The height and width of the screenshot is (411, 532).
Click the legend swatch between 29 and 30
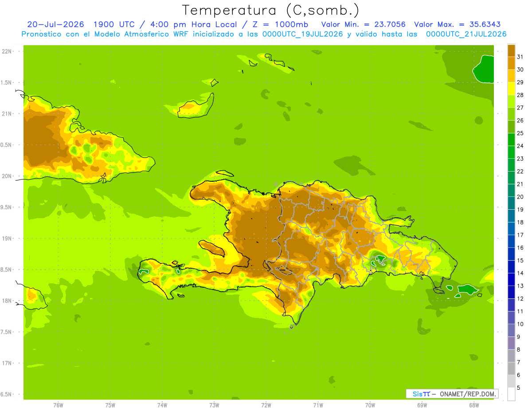pyautogui.click(x=511, y=76)
